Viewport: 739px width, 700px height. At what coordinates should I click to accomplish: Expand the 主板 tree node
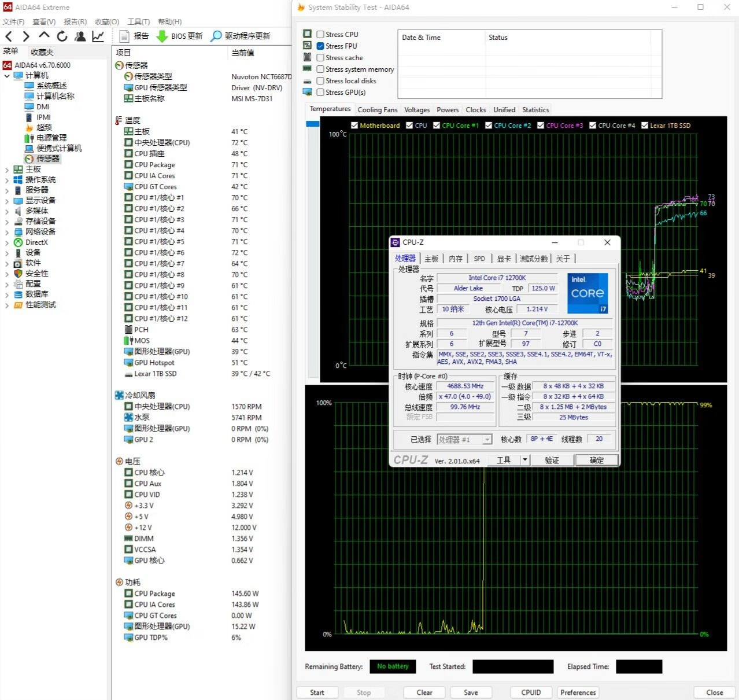pos(7,170)
